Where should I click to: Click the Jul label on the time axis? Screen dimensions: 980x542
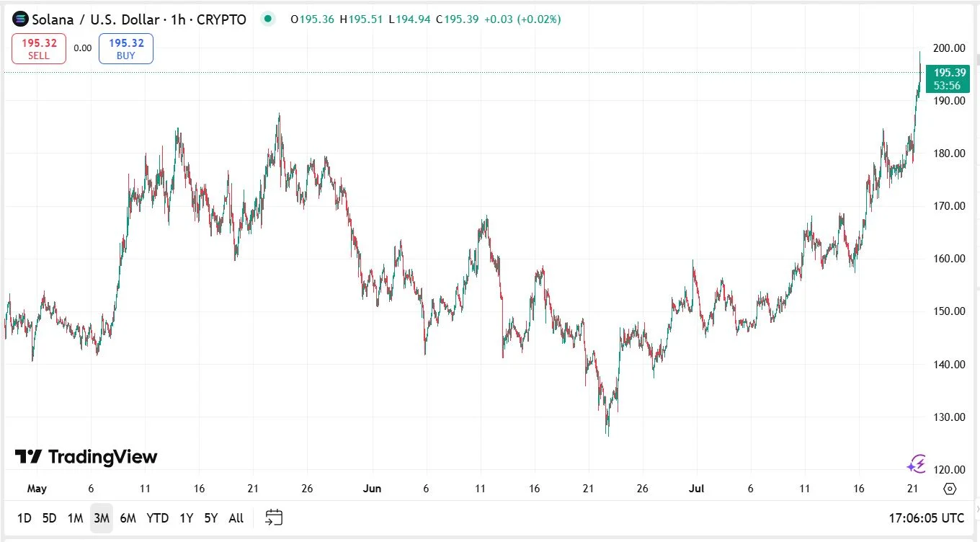tap(697, 489)
